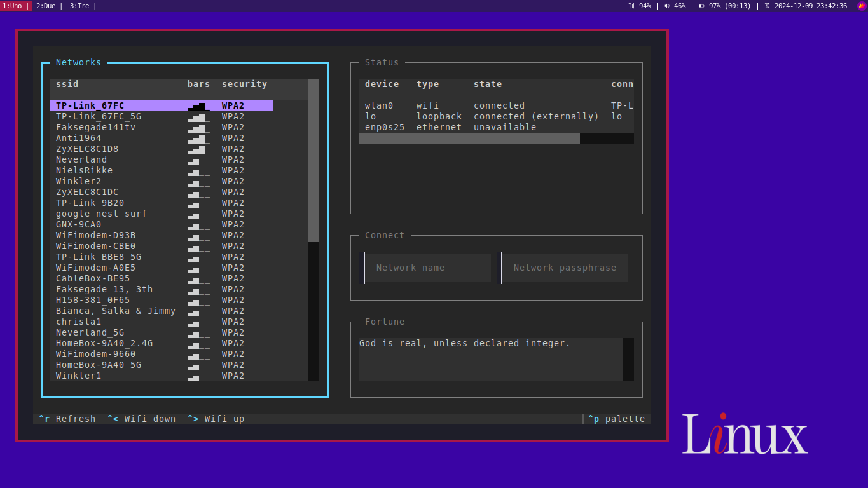The width and height of the screenshot is (868, 488).
Task: Select the christa1 network
Action: point(162,322)
